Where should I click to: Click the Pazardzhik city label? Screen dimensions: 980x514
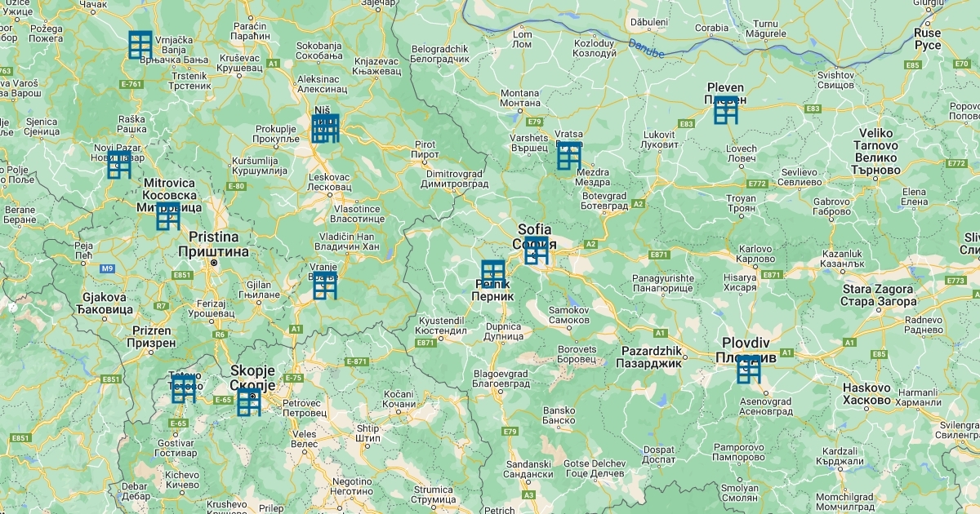tap(648, 356)
